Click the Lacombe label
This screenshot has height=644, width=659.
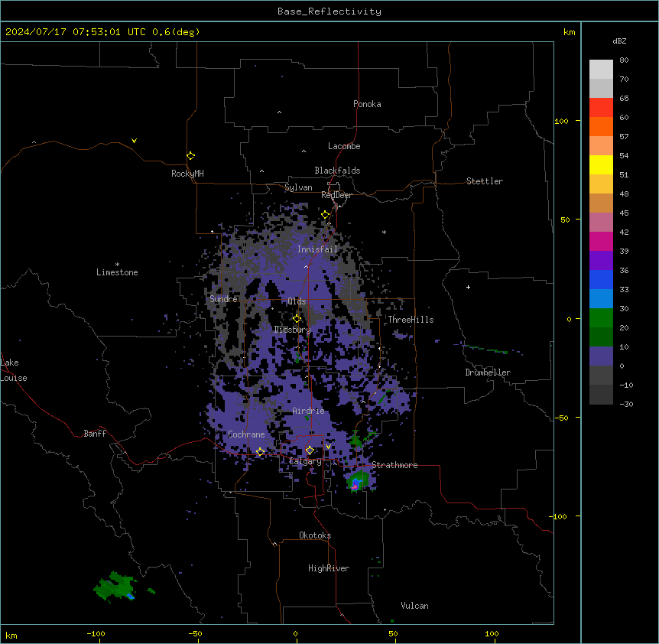coord(344,146)
